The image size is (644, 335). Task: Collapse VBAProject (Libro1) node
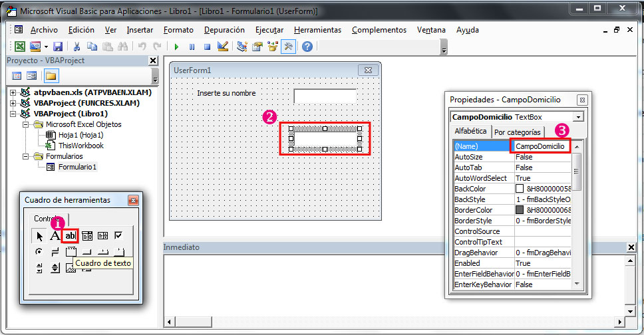pos(13,114)
